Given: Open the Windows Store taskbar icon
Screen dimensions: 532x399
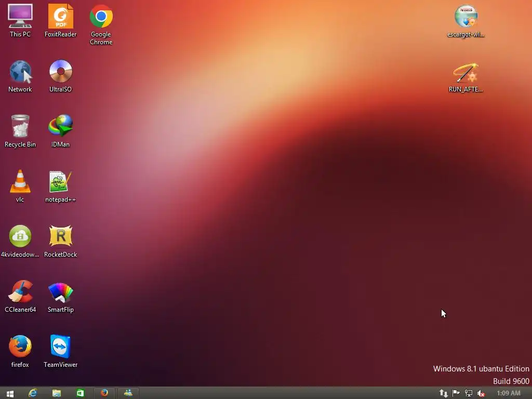Looking at the screenshot, I should tap(80, 393).
